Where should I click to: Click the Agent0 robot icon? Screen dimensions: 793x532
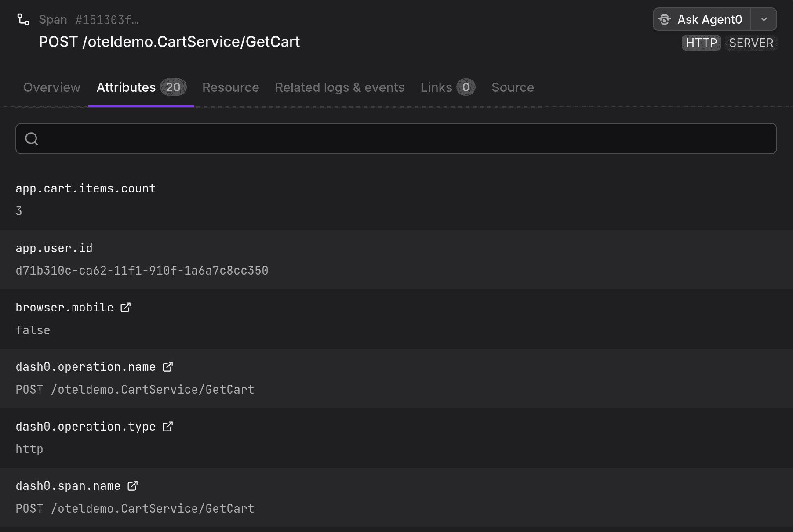[x=665, y=19]
